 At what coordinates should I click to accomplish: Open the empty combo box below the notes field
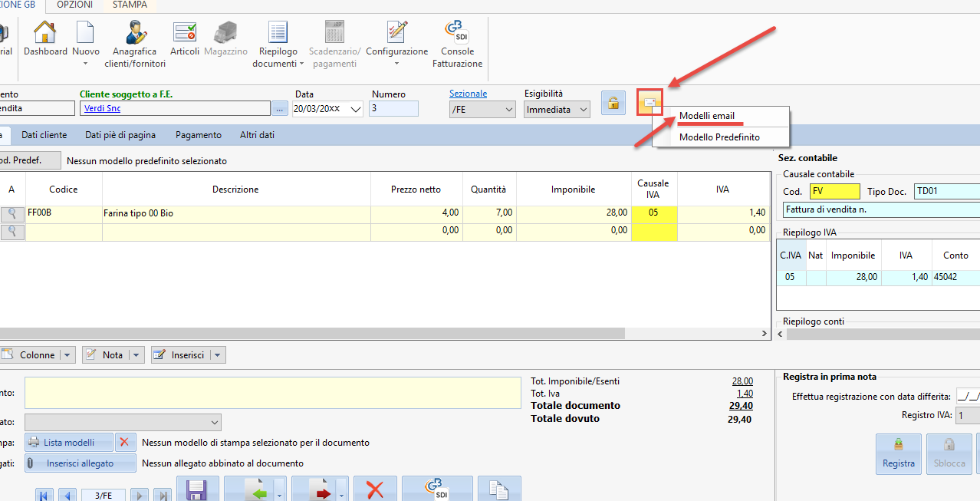[x=123, y=423]
